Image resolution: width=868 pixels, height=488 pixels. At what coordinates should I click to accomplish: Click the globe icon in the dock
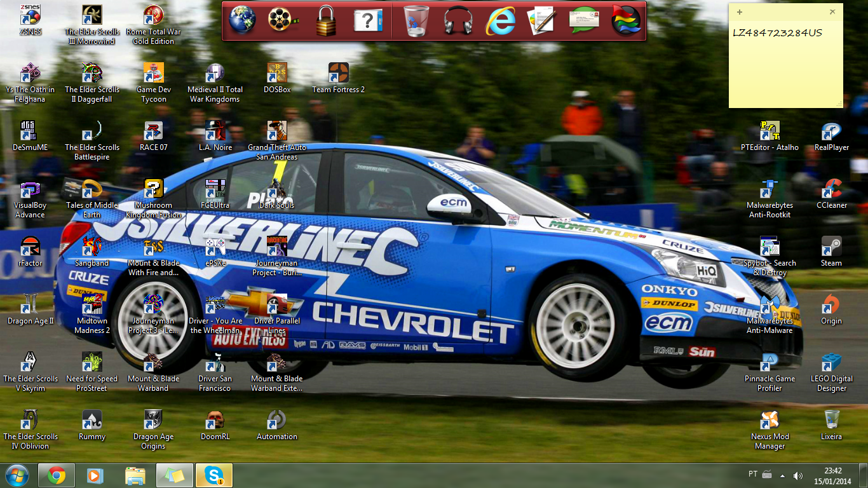pyautogui.click(x=243, y=20)
